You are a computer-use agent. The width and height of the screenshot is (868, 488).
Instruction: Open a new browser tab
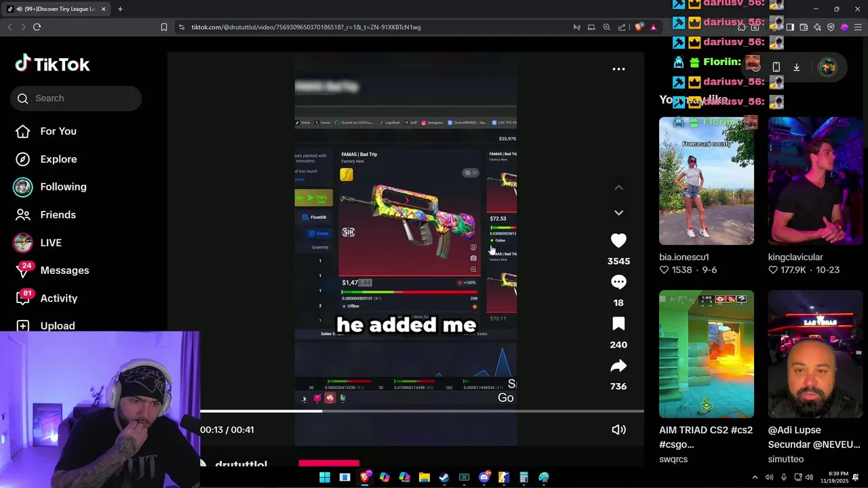click(120, 9)
